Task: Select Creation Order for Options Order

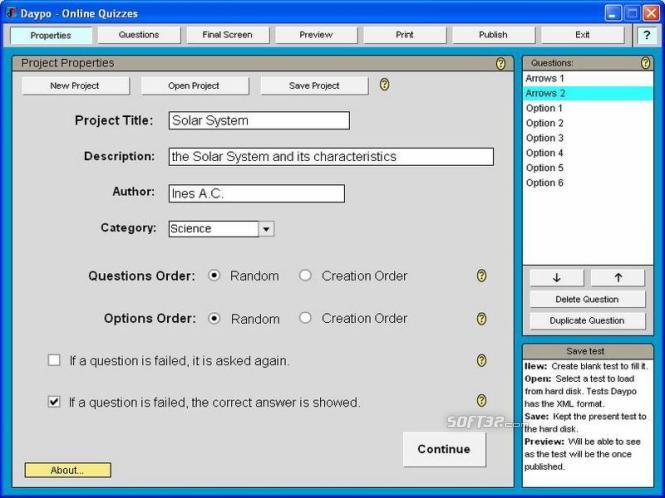Action: tap(305, 318)
